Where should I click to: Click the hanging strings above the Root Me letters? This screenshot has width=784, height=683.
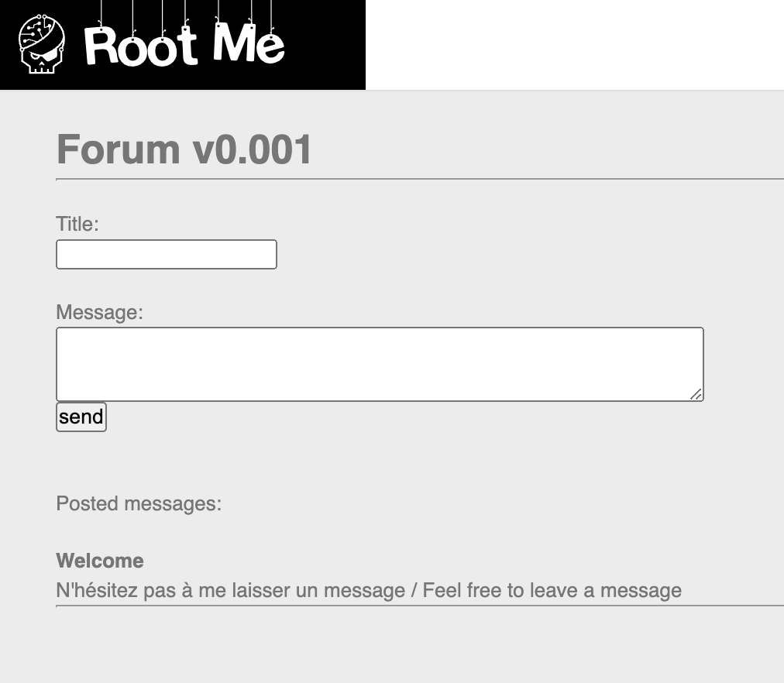186,12
